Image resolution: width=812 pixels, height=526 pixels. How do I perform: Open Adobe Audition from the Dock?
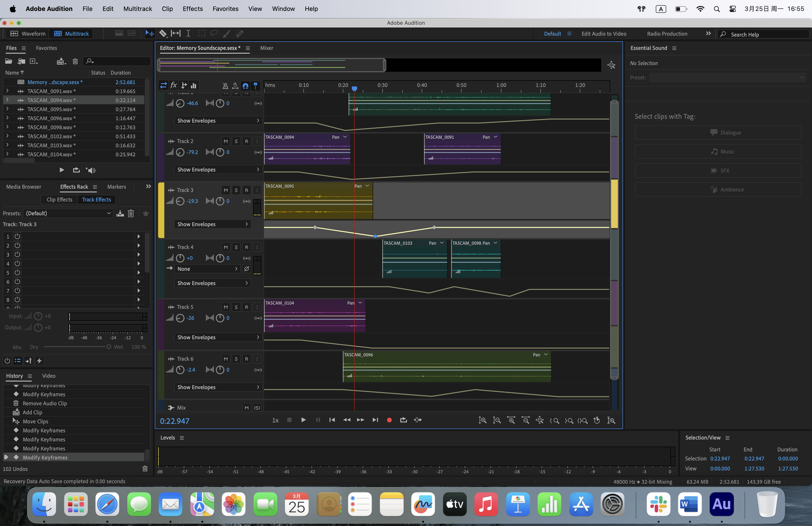721,504
